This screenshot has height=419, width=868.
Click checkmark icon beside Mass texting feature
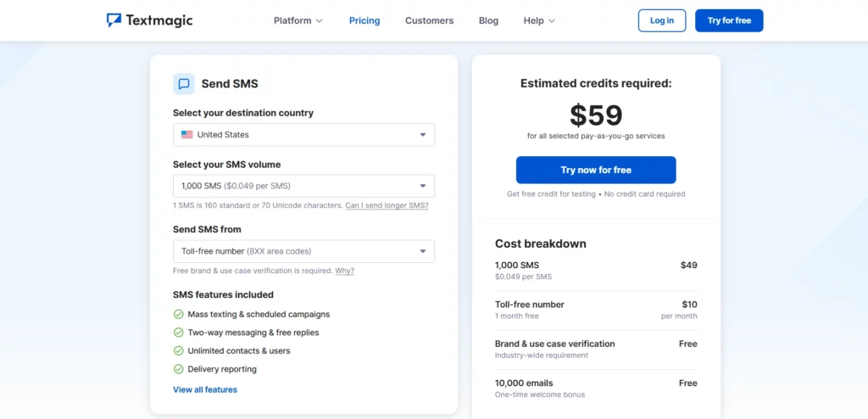(x=178, y=314)
